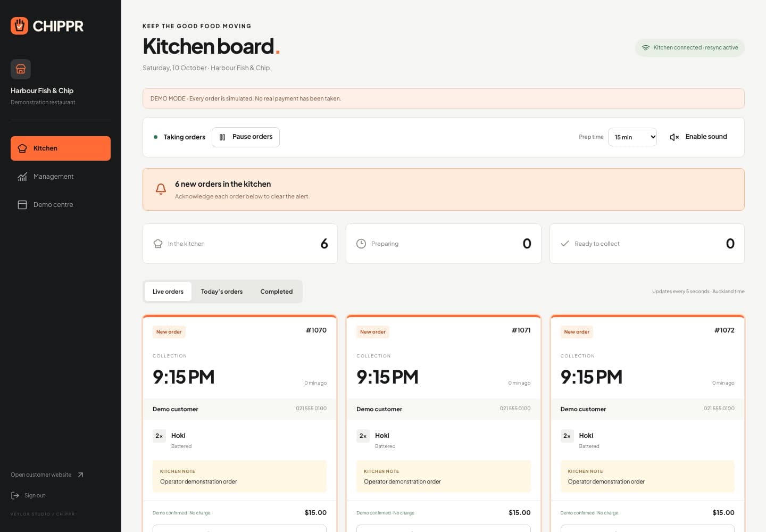Click the Kitchen note on order #1071
Screen dimensions: 766x532
(x=444, y=477)
